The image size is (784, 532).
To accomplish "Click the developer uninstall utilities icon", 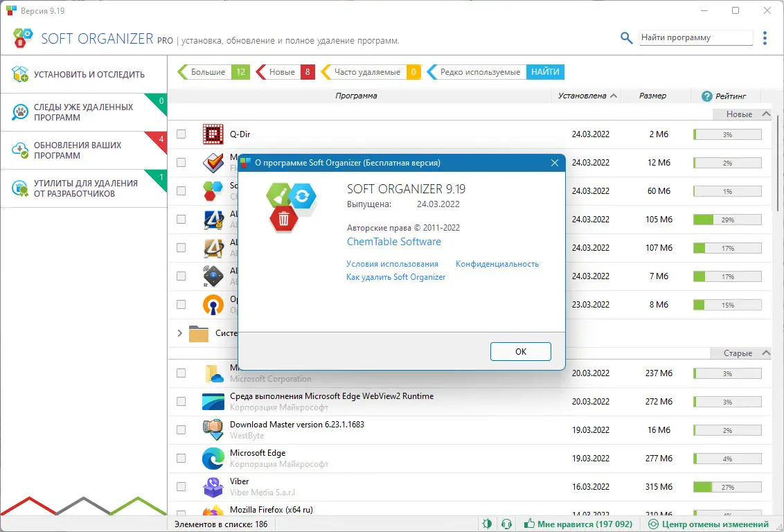I will pyautogui.click(x=20, y=188).
